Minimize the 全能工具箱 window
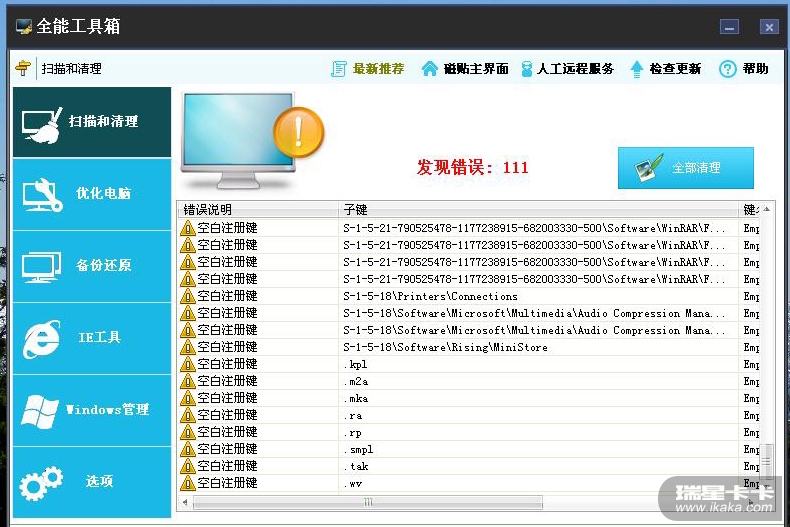 point(729,27)
